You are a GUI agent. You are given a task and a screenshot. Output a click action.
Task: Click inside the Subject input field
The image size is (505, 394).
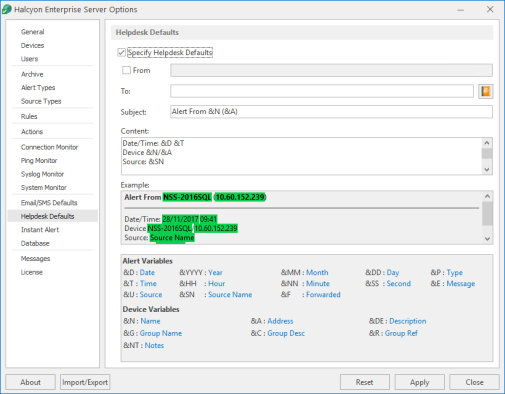331,112
